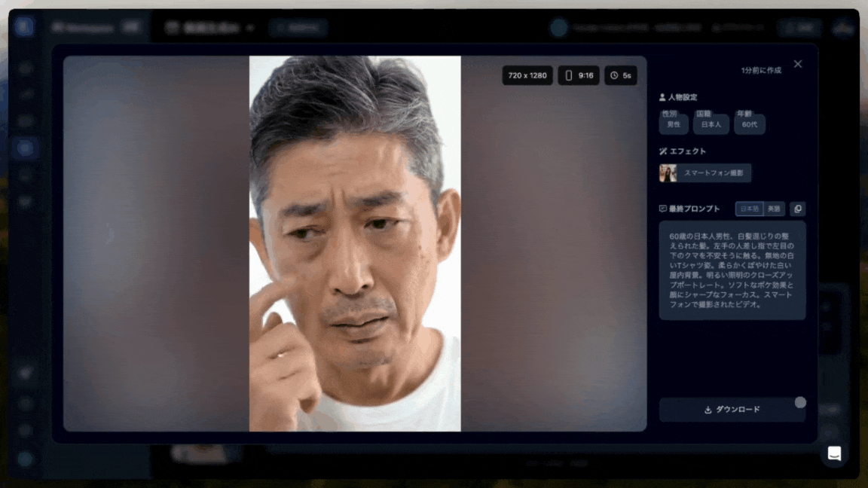
Task: Click the user avatar in top-right corner
Action: click(x=843, y=28)
